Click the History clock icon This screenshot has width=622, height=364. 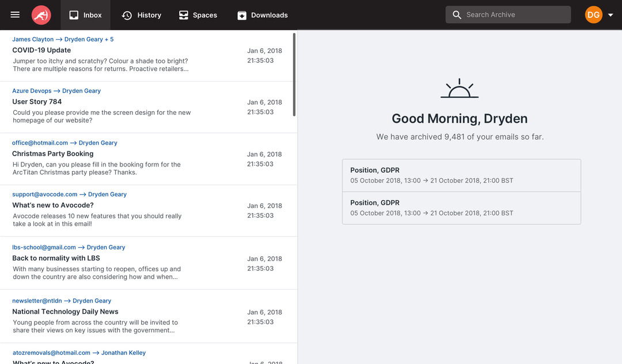(x=127, y=14)
